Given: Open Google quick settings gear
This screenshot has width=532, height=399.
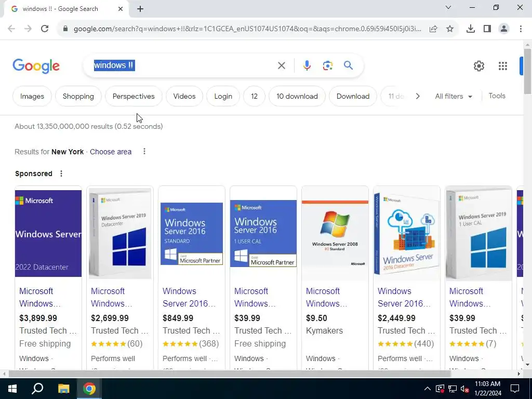Looking at the screenshot, I should pyautogui.click(x=478, y=66).
